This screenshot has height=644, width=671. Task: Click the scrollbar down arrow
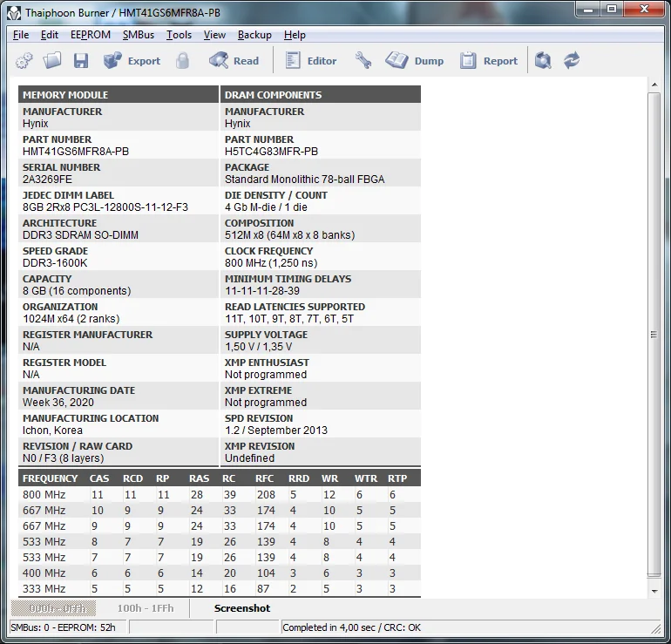(654, 591)
